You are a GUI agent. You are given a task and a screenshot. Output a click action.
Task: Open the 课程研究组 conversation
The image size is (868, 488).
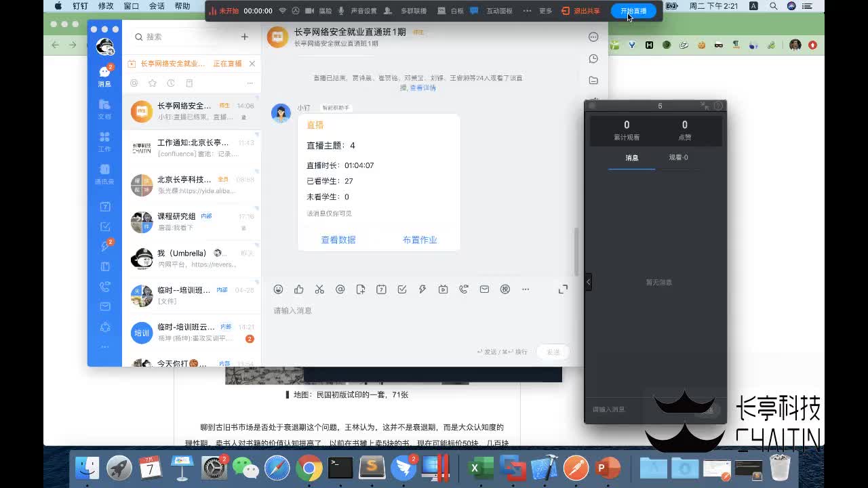coord(191,222)
